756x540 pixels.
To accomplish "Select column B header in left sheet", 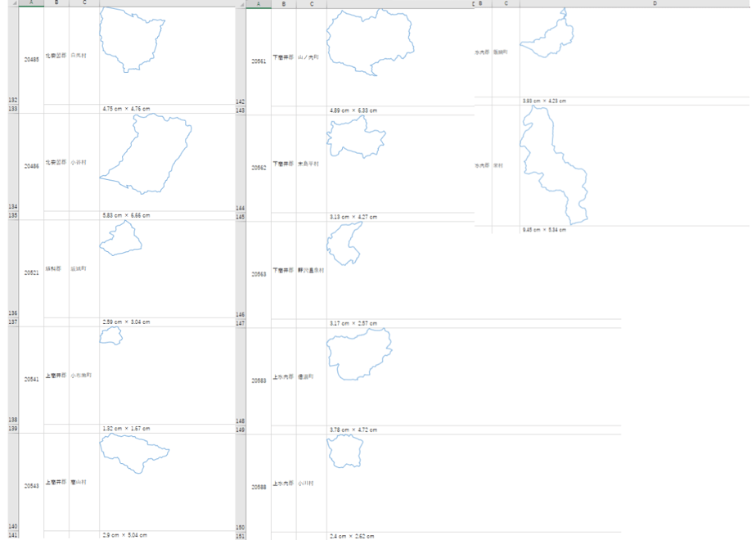I will click(56, 3).
